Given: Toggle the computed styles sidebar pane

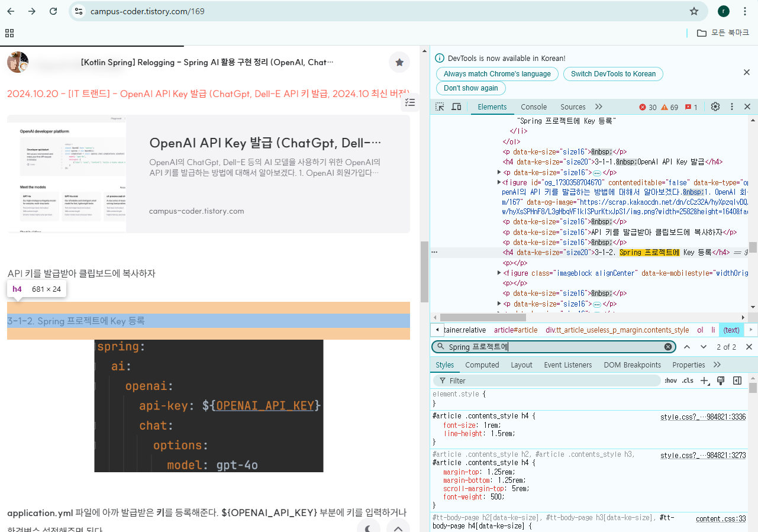Looking at the screenshot, I should [x=737, y=381].
